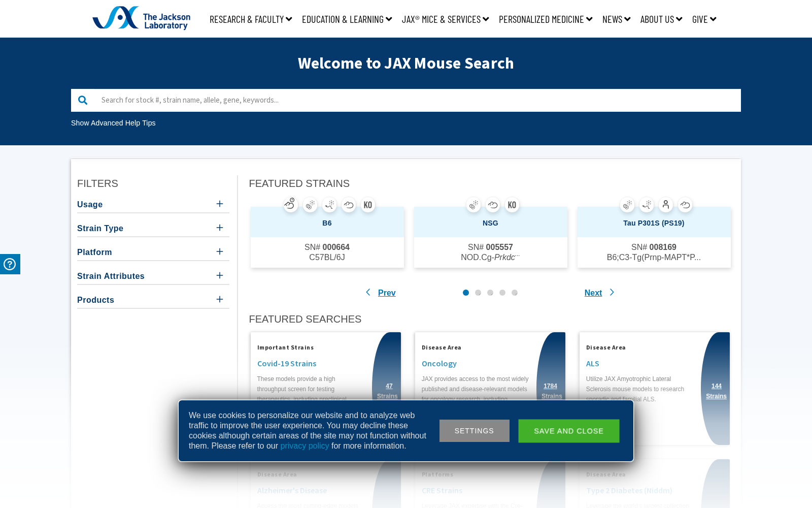Open the help question-mark widget

point(10,264)
